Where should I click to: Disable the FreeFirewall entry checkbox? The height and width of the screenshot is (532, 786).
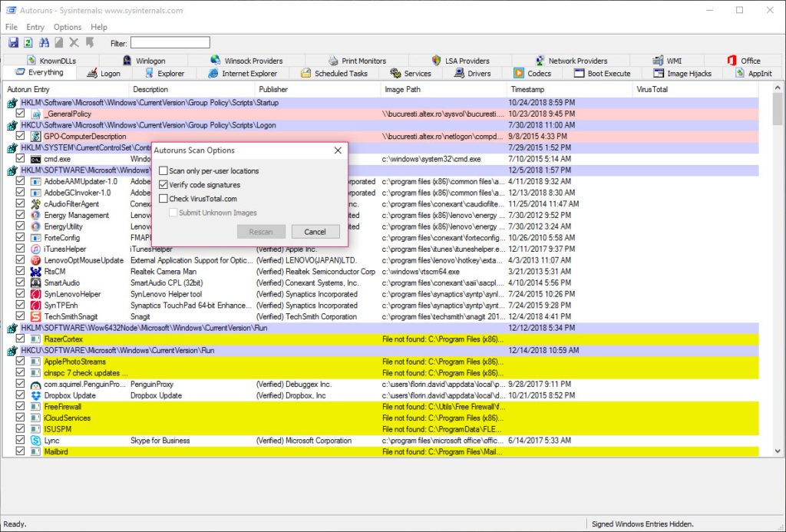20,406
